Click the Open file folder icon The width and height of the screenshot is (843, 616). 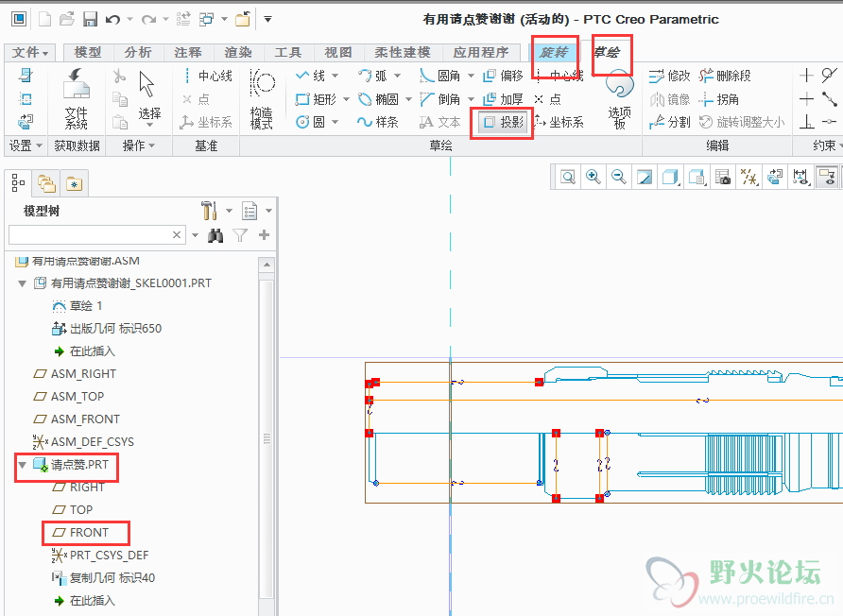(x=67, y=20)
